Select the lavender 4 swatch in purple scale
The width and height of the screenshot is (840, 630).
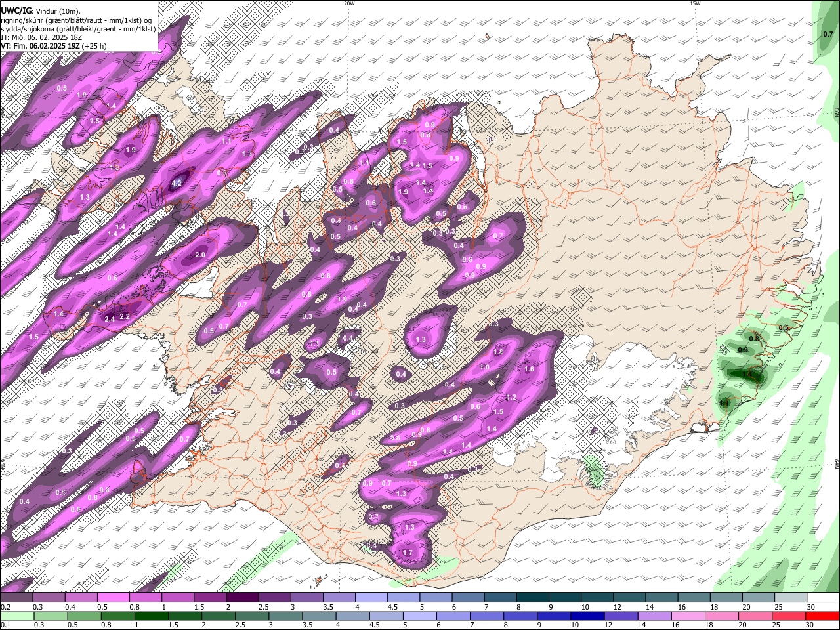tap(371, 597)
